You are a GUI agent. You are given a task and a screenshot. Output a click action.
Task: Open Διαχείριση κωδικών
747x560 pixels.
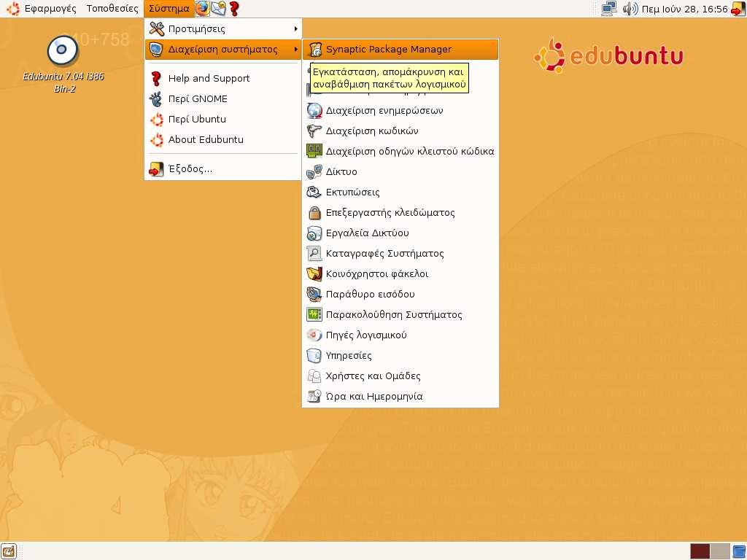(x=400, y=131)
